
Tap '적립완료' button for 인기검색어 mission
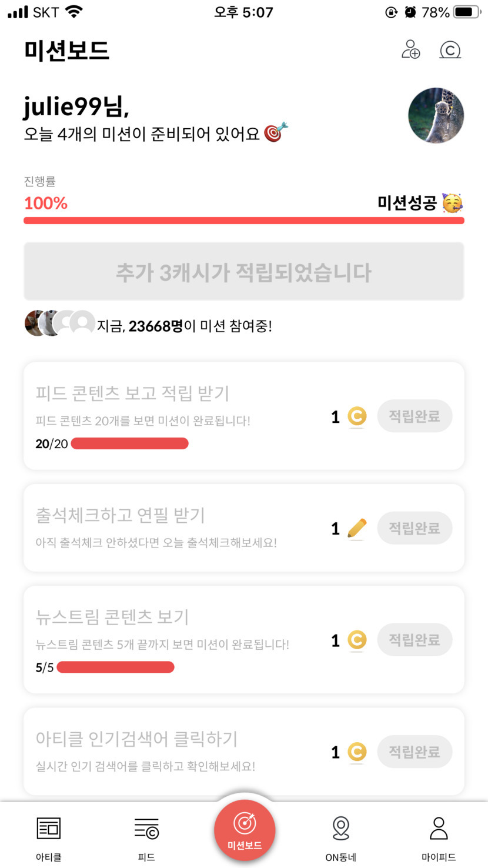pyautogui.click(x=415, y=752)
